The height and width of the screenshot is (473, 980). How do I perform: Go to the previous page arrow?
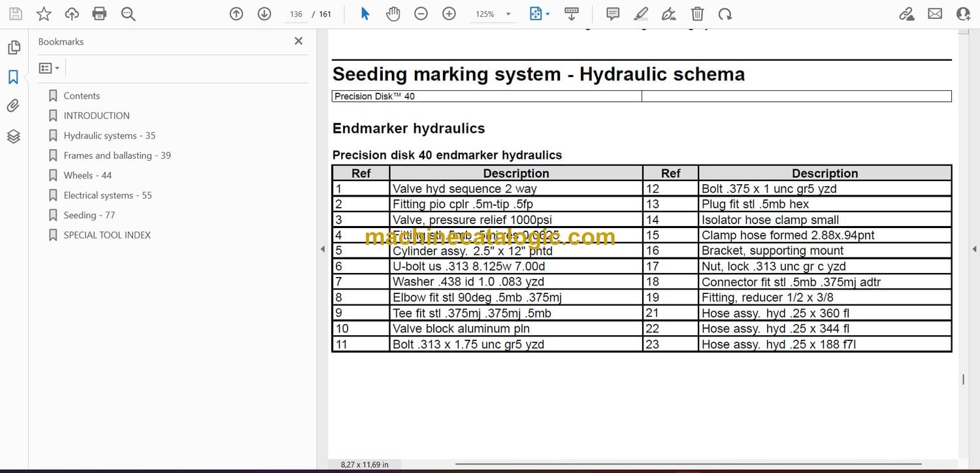[237, 14]
